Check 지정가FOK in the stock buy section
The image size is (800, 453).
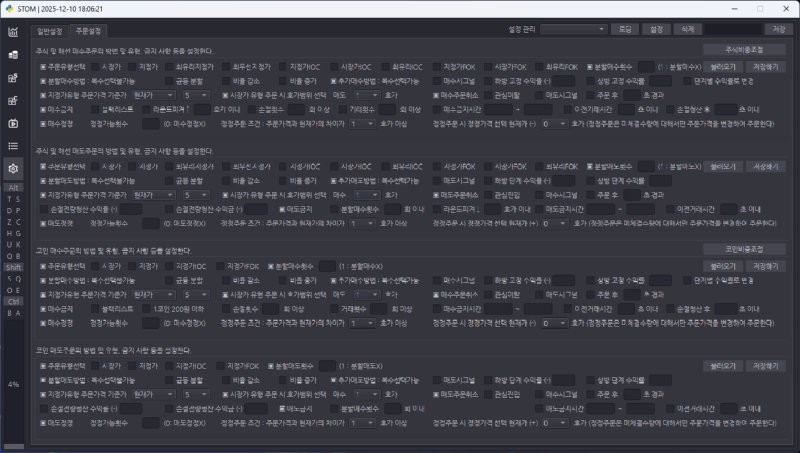pos(455,67)
